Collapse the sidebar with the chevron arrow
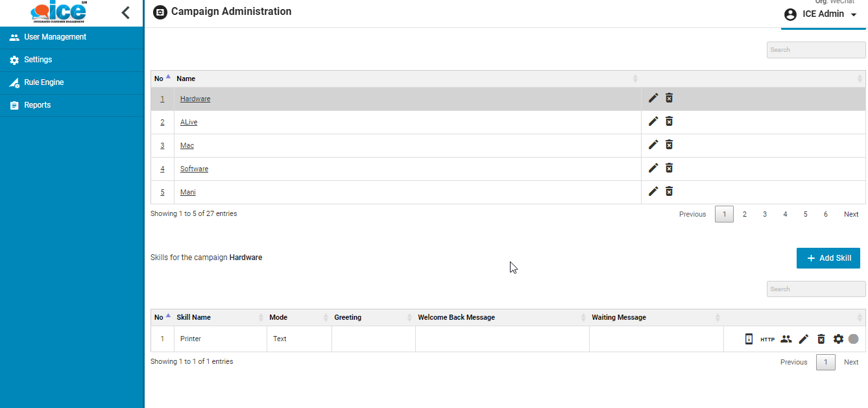The width and height of the screenshot is (868, 408). [x=126, y=12]
